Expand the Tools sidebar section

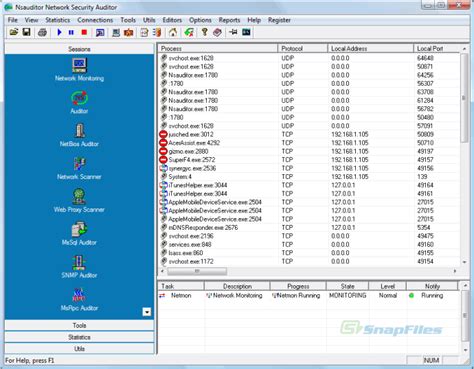pos(79,325)
